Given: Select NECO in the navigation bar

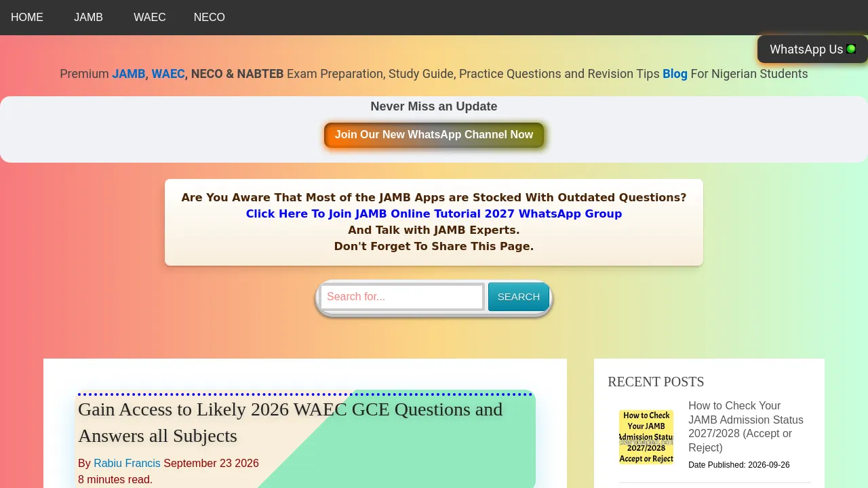Looking at the screenshot, I should pos(210,18).
